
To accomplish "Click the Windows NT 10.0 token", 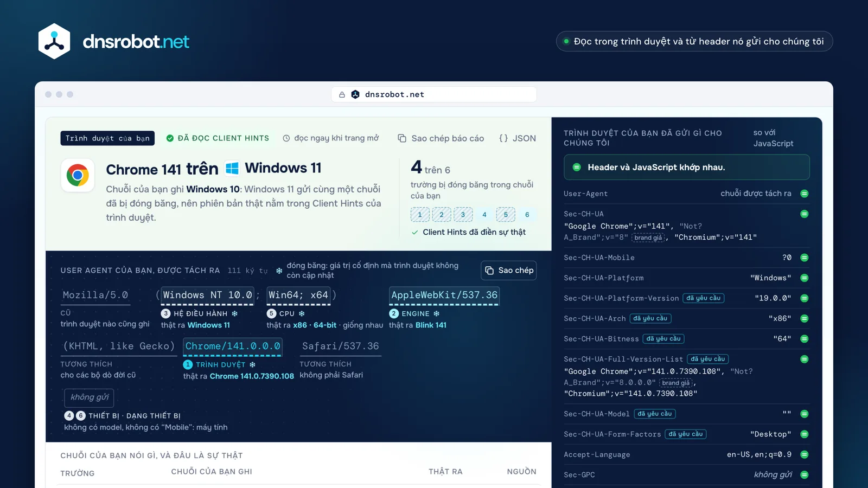I will [208, 295].
